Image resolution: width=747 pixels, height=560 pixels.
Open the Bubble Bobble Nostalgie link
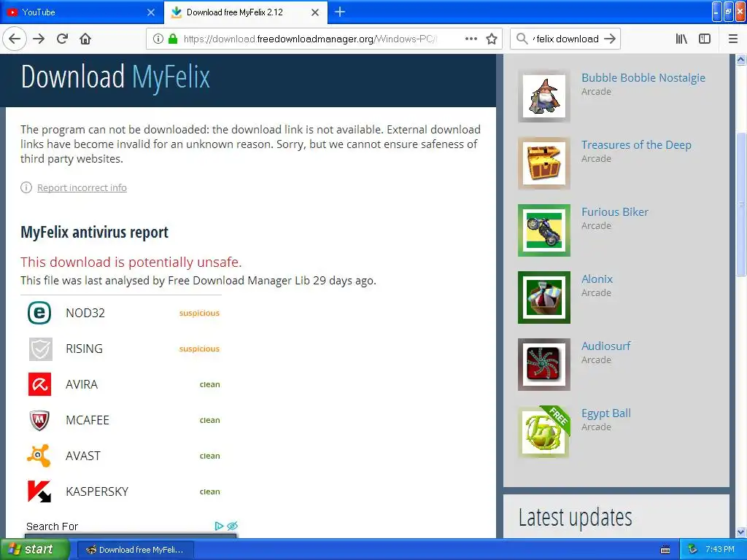(x=643, y=77)
